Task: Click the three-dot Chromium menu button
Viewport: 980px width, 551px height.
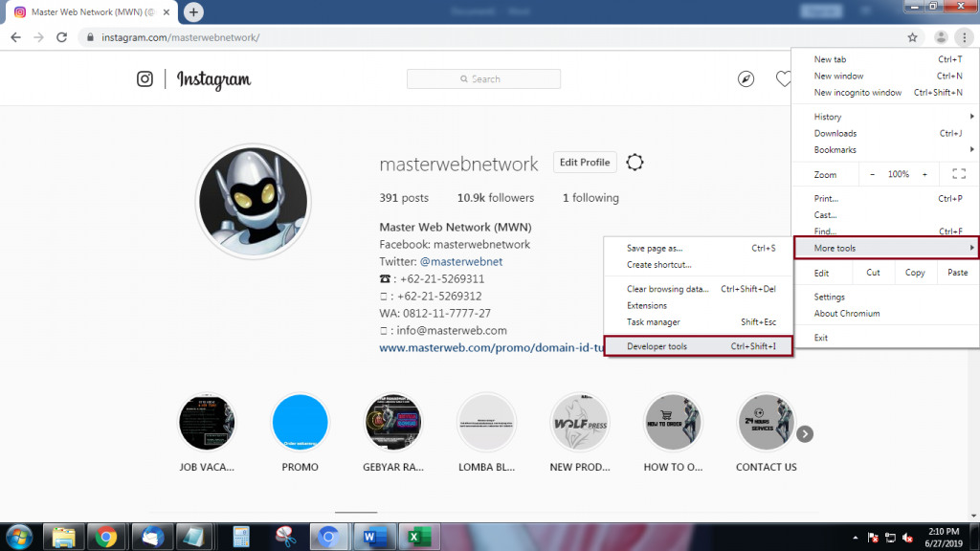Action: (x=965, y=37)
